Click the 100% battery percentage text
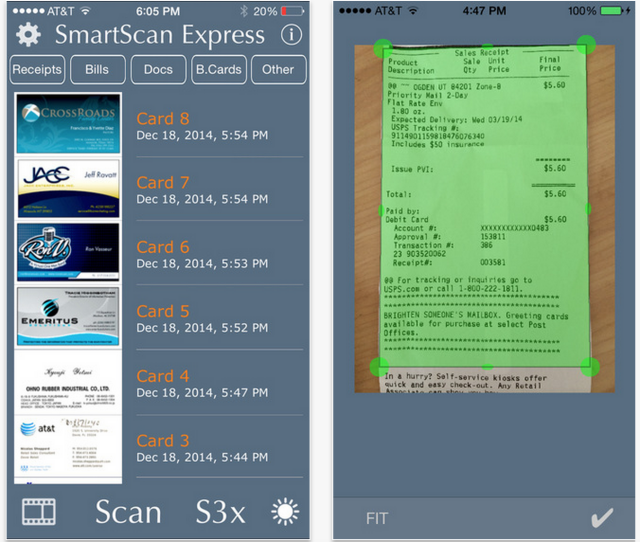 (x=582, y=11)
